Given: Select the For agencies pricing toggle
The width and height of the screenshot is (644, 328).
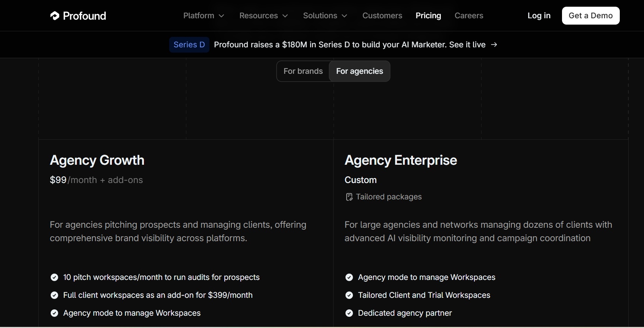Looking at the screenshot, I should click(x=360, y=71).
